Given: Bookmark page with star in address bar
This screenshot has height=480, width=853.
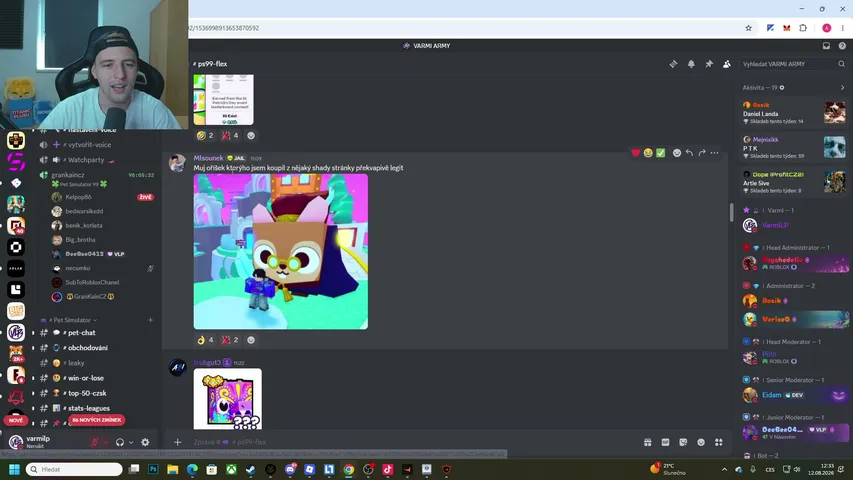Looking at the screenshot, I should [749, 28].
